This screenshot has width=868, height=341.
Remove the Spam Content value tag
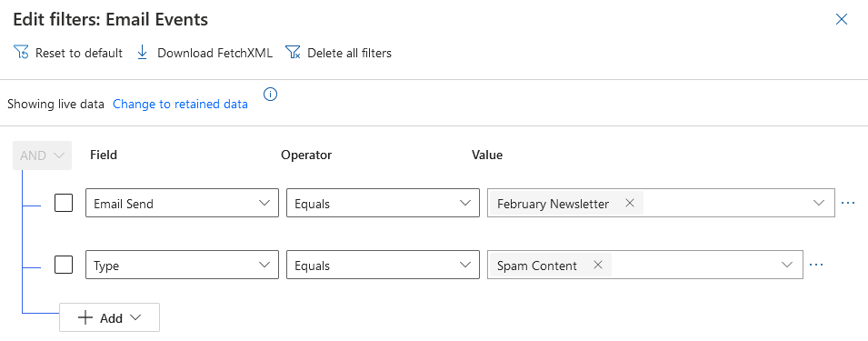pos(598,266)
